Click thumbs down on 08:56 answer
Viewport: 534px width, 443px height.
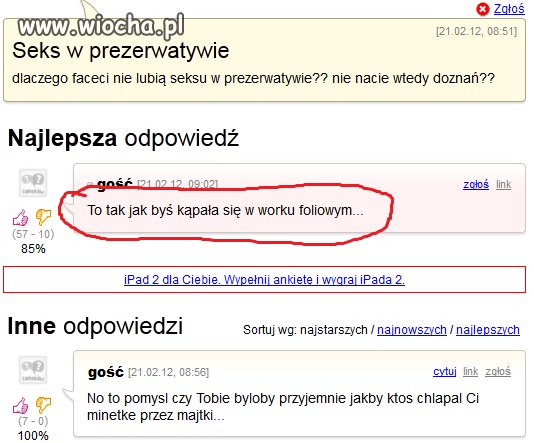(x=43, y=405)
